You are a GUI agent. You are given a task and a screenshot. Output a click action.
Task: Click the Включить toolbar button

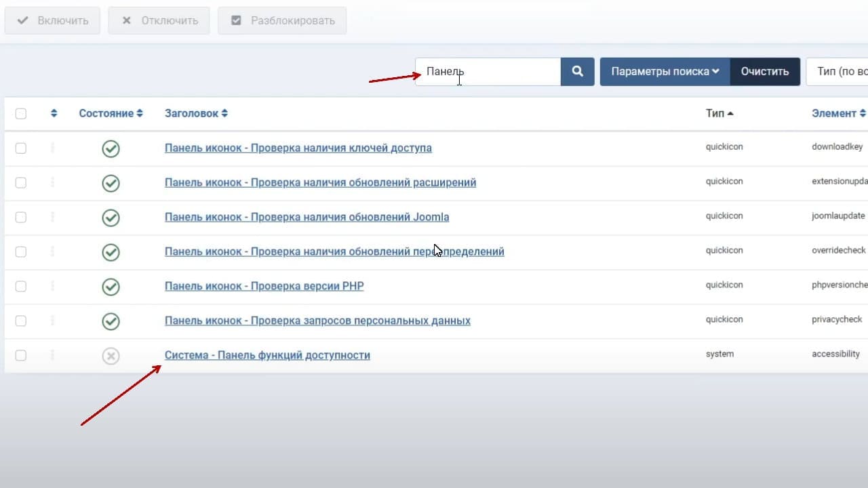pyautogui.click(x=53, y=20)
